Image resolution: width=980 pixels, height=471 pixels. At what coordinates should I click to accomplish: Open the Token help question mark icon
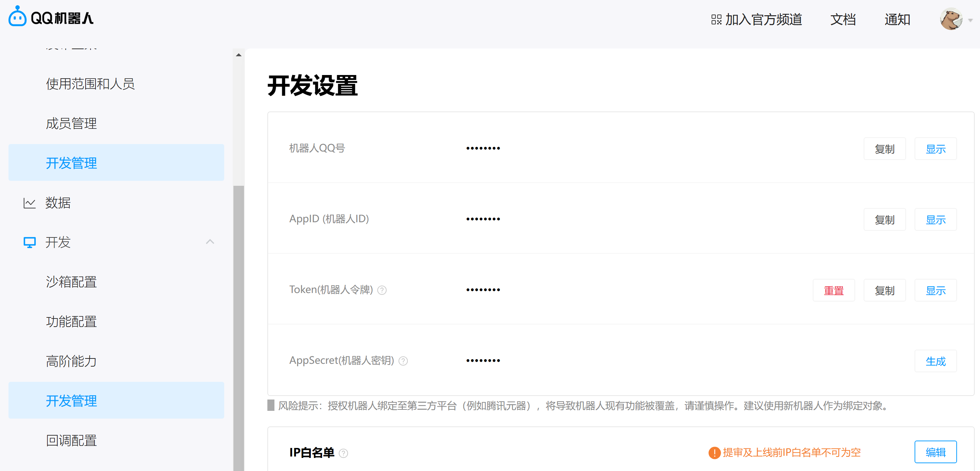click(382, 290)
